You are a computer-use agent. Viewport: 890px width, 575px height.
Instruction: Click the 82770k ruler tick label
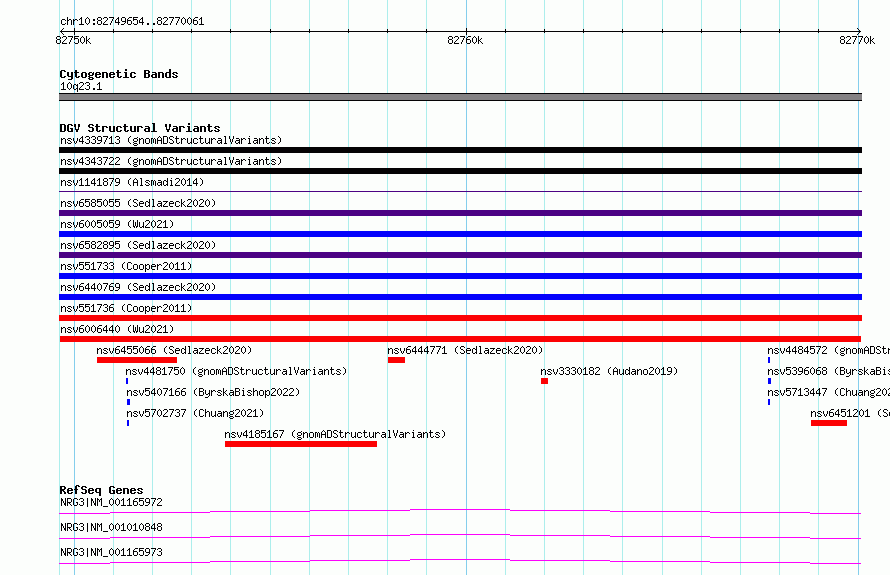(857, 40)
